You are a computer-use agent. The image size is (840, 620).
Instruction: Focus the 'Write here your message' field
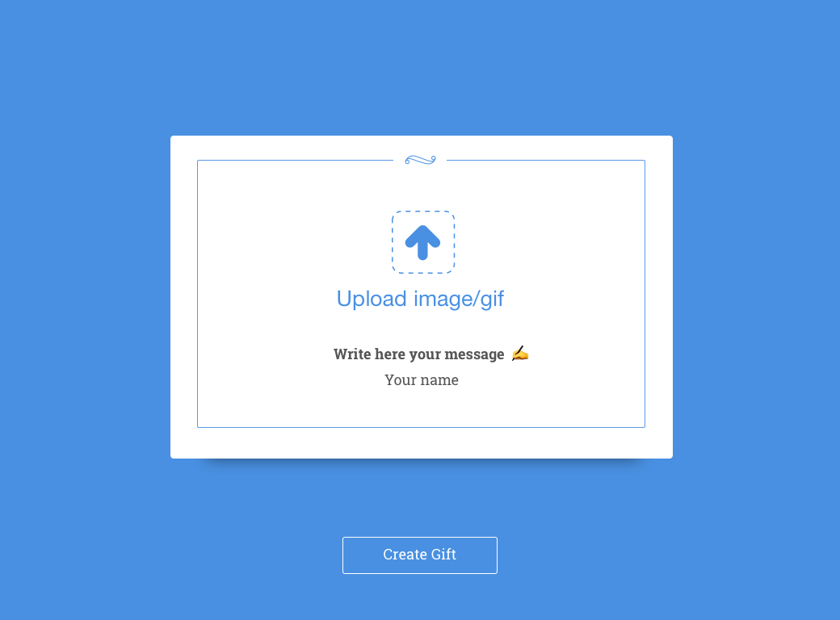coord(419,354)
